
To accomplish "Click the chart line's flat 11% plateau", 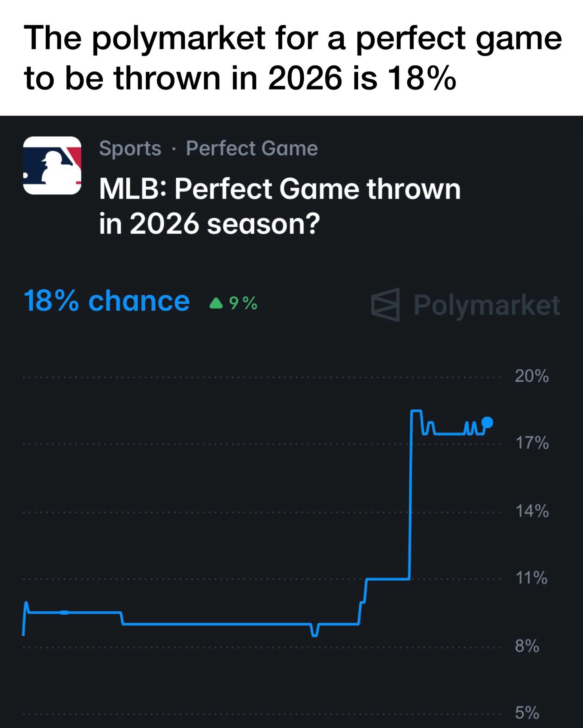I will (x=388, y=579).
